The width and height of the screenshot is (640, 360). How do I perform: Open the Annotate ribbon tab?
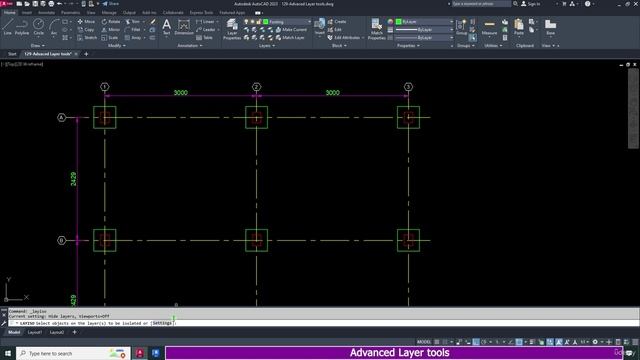tap(46, 13)
